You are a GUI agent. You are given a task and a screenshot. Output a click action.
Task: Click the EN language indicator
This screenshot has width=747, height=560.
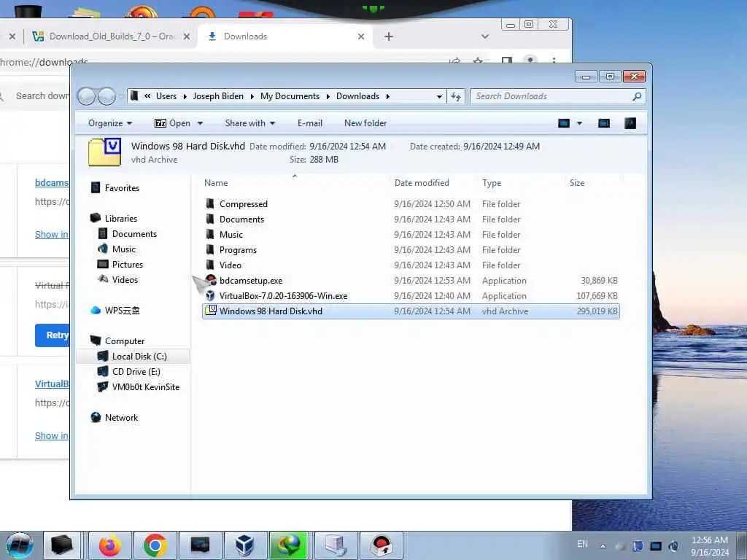click(x=582, y=544)
